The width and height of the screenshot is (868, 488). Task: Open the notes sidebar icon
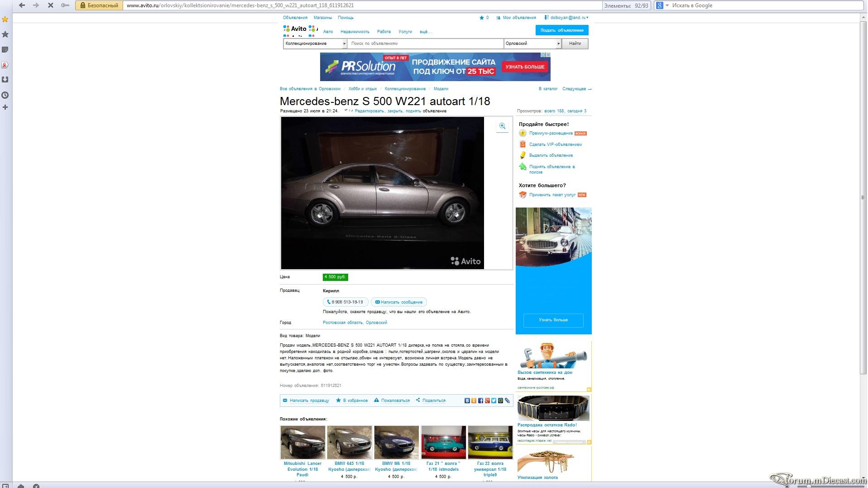pos(5,49)
